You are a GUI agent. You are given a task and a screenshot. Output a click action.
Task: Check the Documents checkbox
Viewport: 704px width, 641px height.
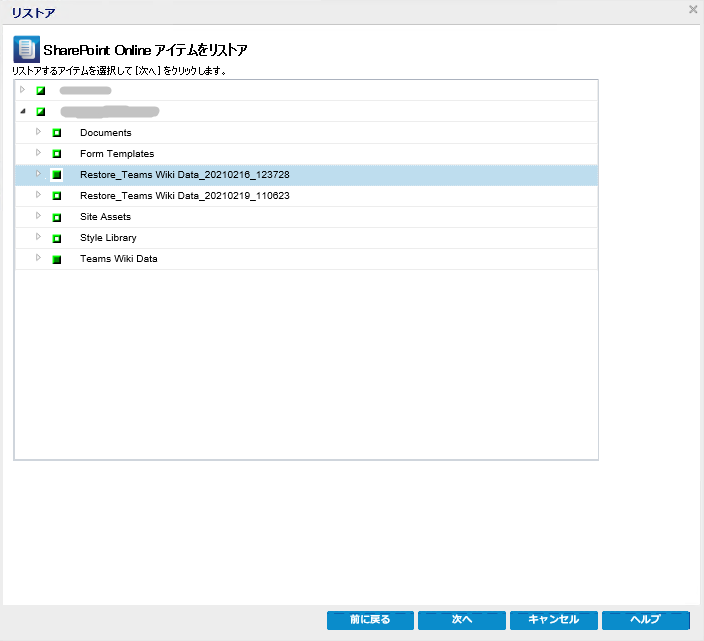click(57, 133)
